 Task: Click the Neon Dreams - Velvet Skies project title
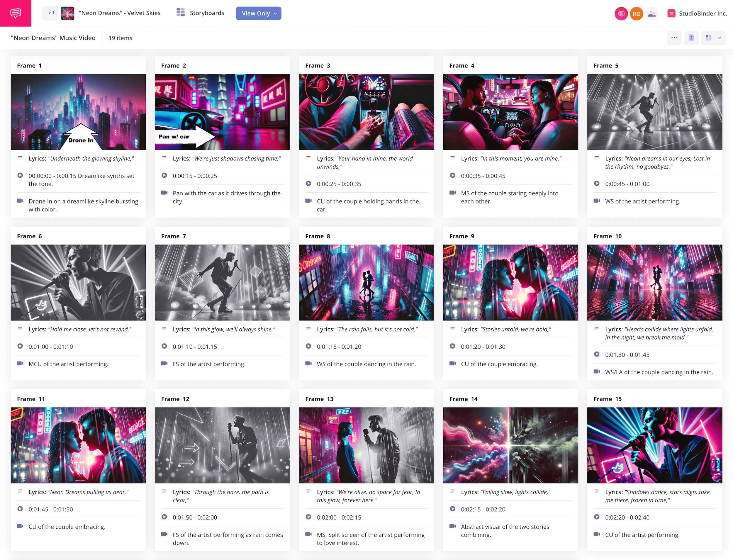point(119,13)
